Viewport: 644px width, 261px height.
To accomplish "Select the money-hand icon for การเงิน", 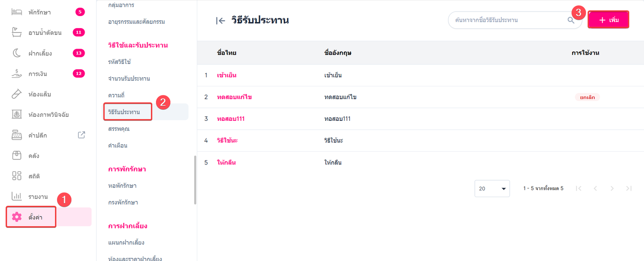I will pos(17,74).
